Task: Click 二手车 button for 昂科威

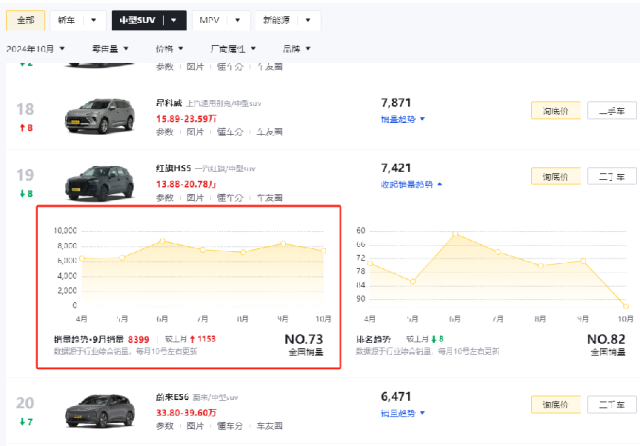Action: pyautogui.click(x=612, y=111)
